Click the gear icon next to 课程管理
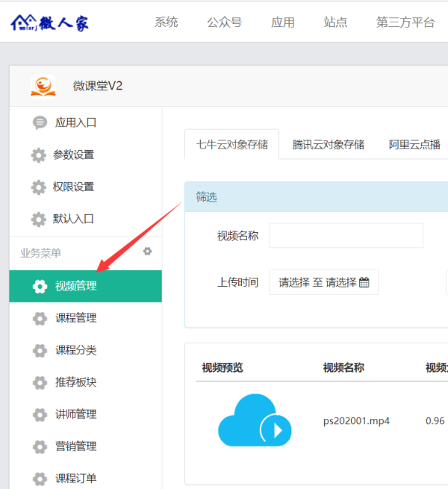448x489 pixels. point(40,319)
